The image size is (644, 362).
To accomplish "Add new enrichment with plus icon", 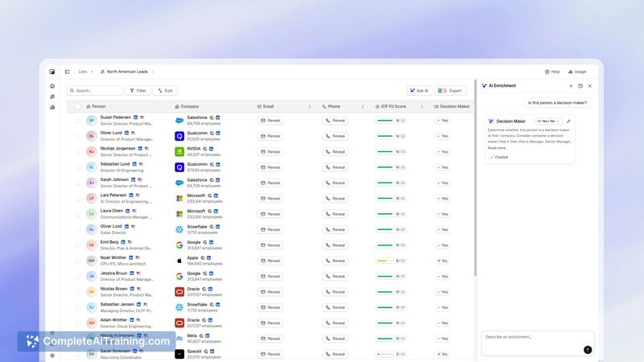I will tap(571, 86).
